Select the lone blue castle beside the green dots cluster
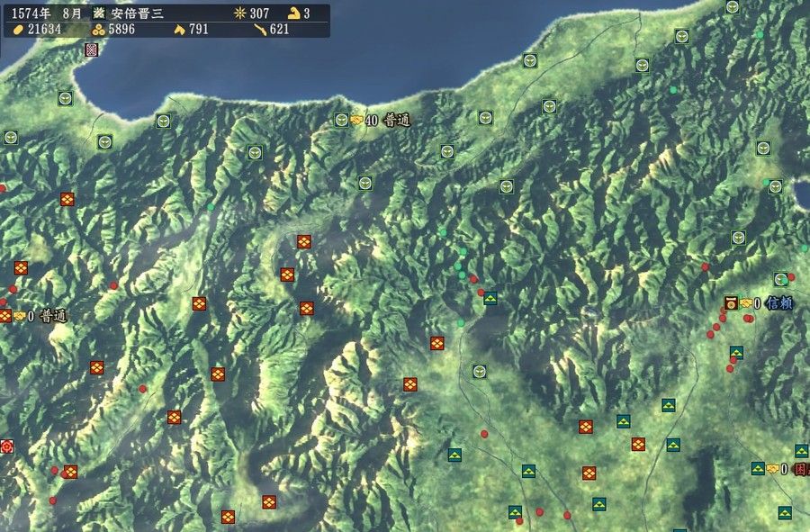The image size is (810, 532). (x=490, y=298)
